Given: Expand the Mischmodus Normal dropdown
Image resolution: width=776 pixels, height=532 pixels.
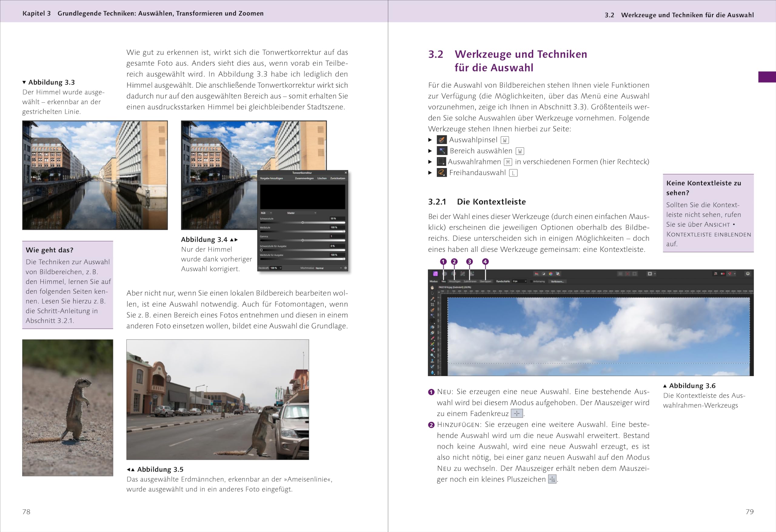Looking at the screenshot, I should (329, 268).
